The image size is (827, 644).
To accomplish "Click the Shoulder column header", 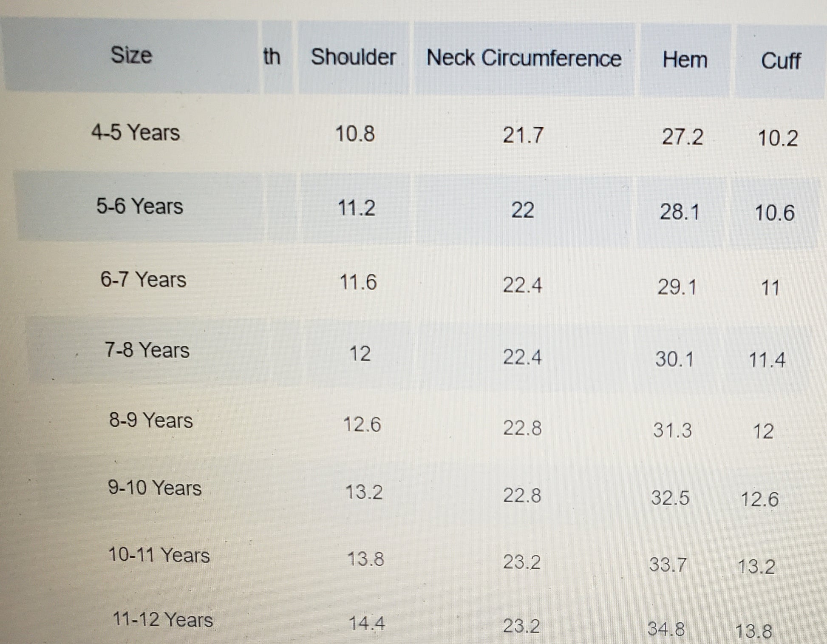I will click(x=353, y=57).
